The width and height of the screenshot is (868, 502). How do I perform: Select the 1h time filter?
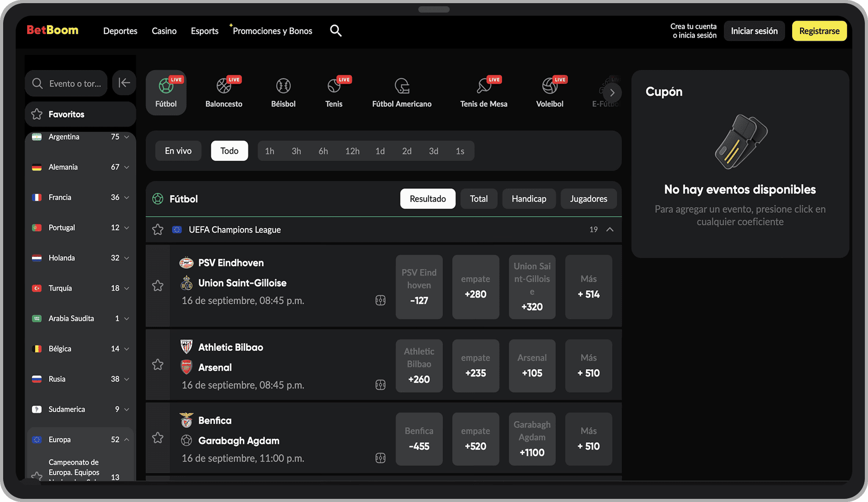[270, 151]
